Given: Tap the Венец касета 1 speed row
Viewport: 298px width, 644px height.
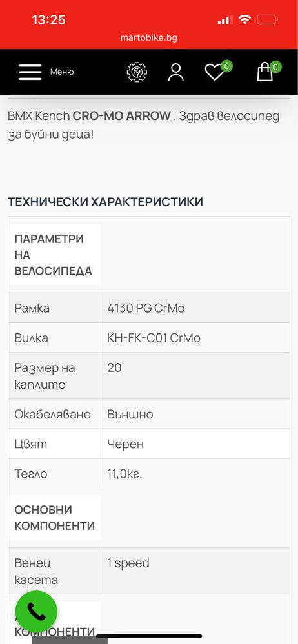Looking at the screenshot, I should tap(149, 571).
